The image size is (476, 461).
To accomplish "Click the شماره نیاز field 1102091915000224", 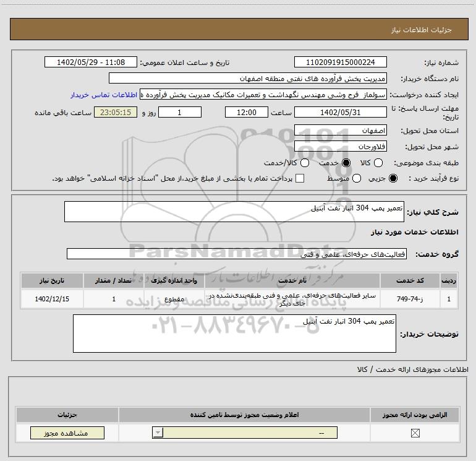I will coord(340,62).
